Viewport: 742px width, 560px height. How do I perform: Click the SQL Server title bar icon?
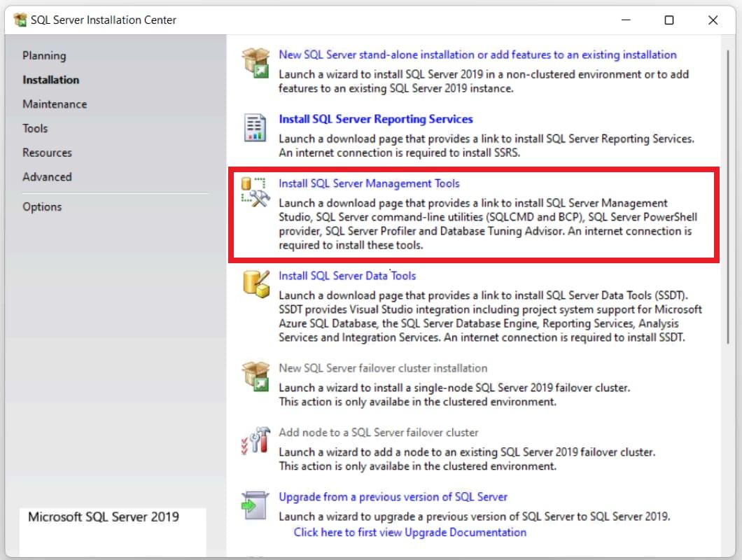click(x=20, y=20)
